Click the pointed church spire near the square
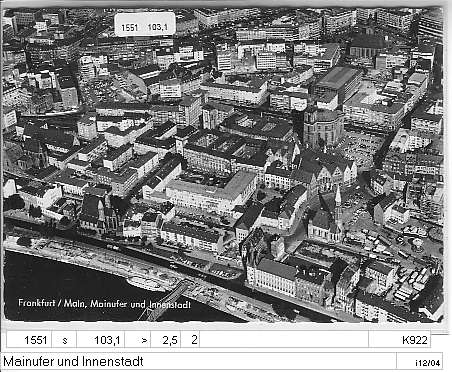This screenshot has width=452, height=372. (338, 203)
